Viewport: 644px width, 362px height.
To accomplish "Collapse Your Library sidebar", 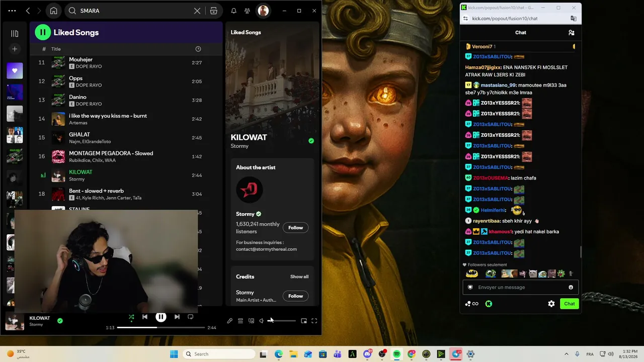I will tap(15, 33).
